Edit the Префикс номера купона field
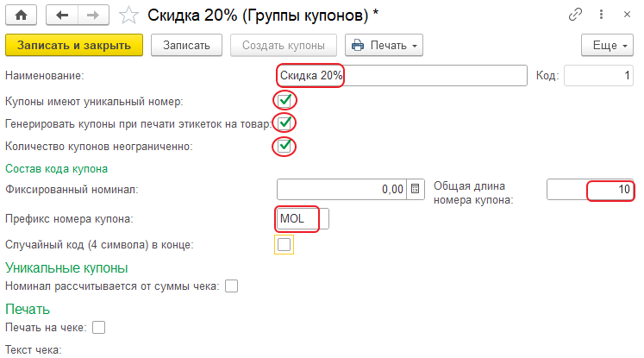Screen dimensions: 644x358 (x=303, y=219)
